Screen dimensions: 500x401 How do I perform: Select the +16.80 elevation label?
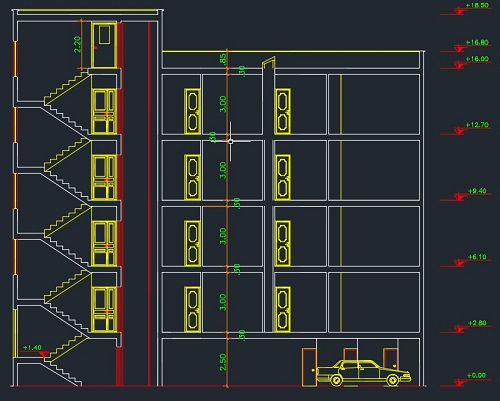[x=477, y=42]
